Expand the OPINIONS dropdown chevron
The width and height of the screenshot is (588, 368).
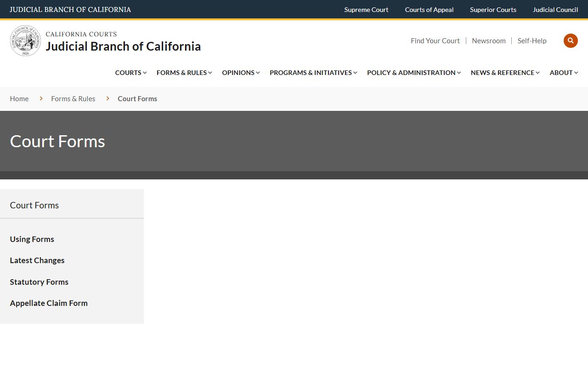(258, 73)
